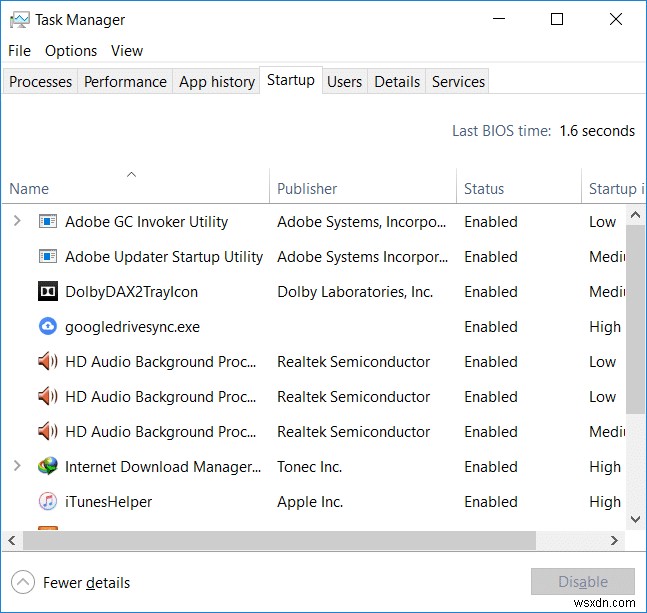Open the Options menu
This screenshot has width=647, height=613.
71,51
